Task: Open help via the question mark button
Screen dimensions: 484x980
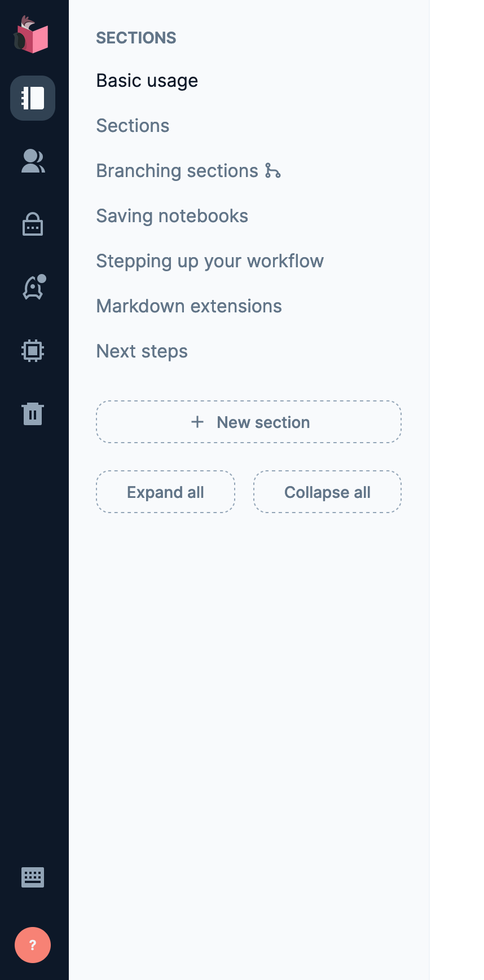Action: point(32,945)
